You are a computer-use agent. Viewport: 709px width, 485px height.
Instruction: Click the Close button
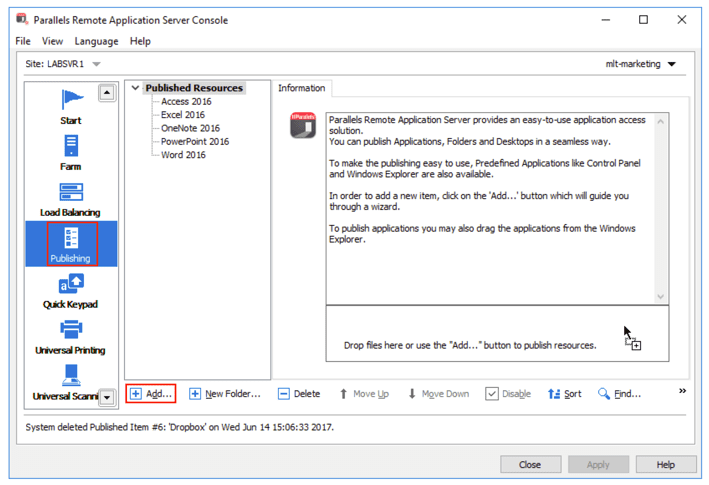tap(530, 464)
